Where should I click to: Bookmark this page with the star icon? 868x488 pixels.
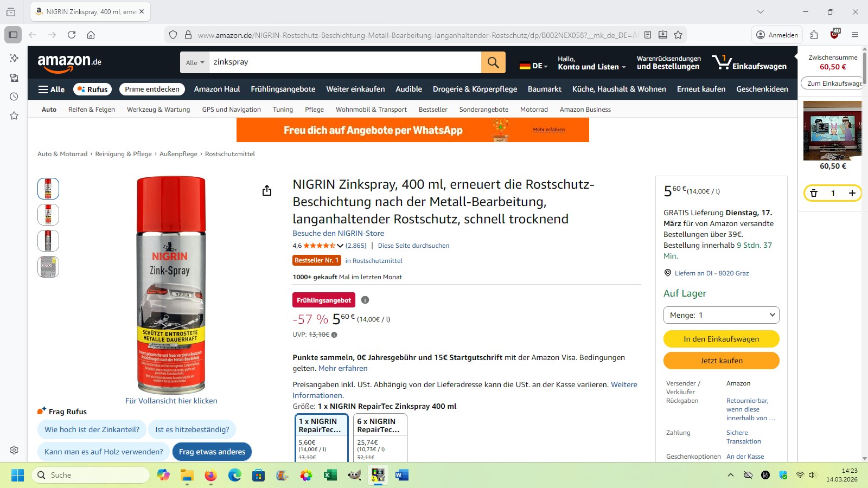click(x=678, y=35)
